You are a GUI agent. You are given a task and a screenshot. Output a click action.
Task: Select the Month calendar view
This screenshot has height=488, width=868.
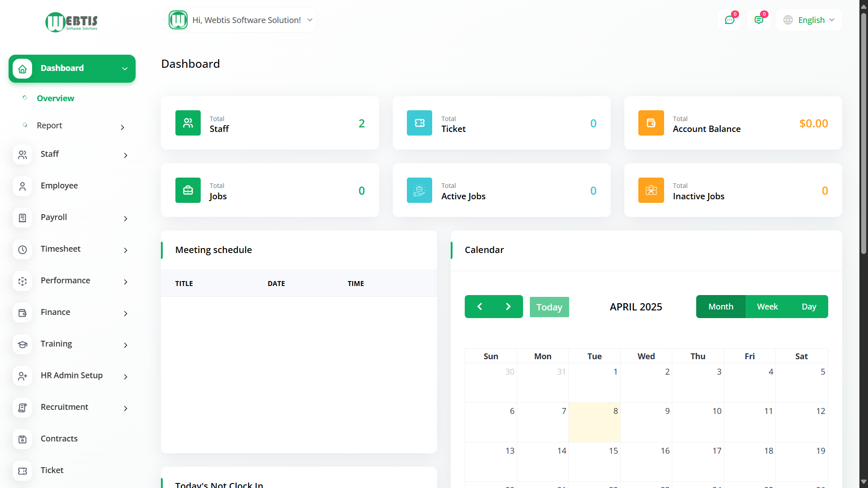click(x=721, y=307)
